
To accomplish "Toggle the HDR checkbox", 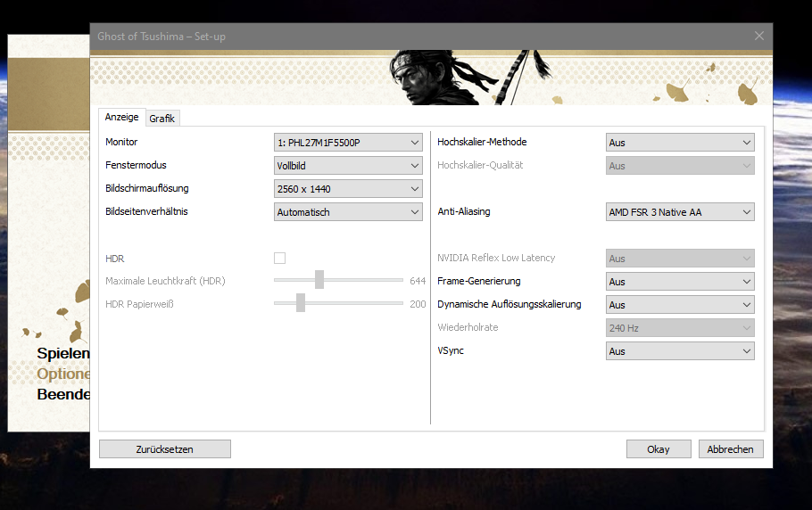I will (279, 258).
